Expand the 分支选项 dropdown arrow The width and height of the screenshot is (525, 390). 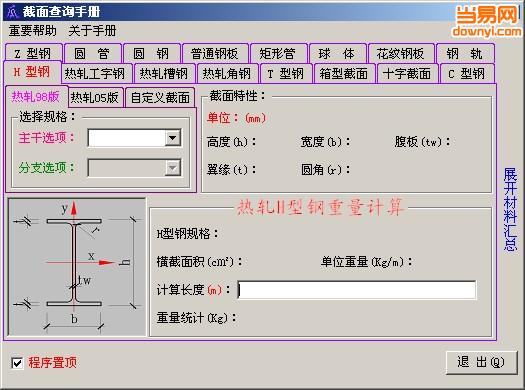click(173, 168)
